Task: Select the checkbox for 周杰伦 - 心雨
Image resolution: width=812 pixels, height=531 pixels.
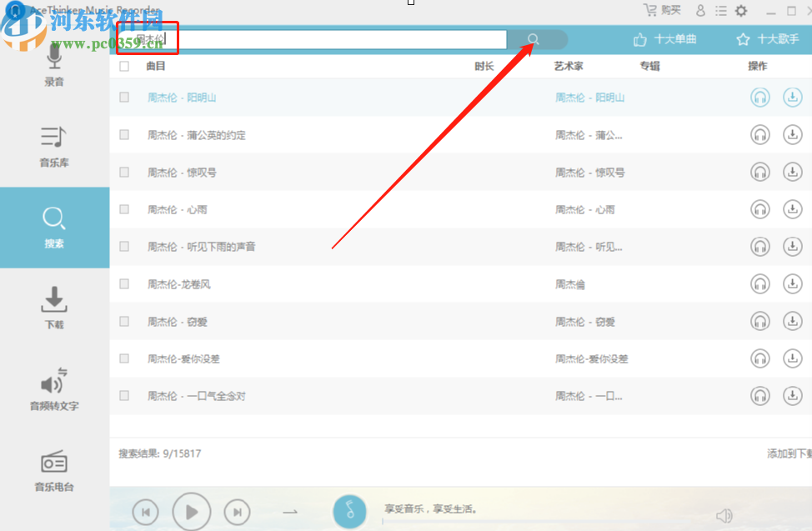Action: click(123, 209)
